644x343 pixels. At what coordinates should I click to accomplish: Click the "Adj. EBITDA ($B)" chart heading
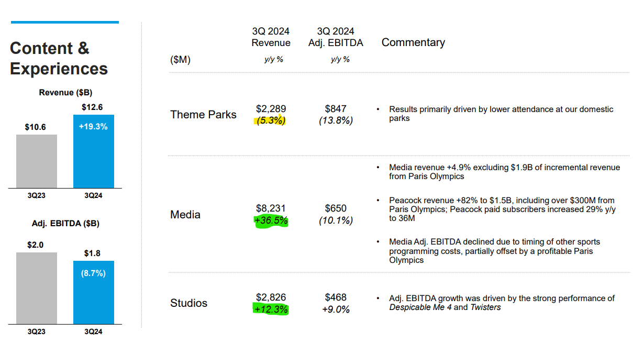click(65, 223)
